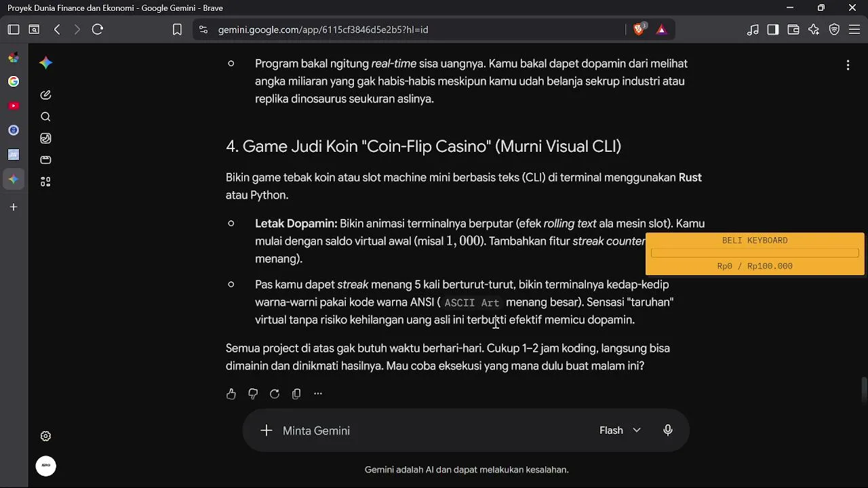Switch to the Google vertical tab

pyautogui.click(x=14, y=81)
